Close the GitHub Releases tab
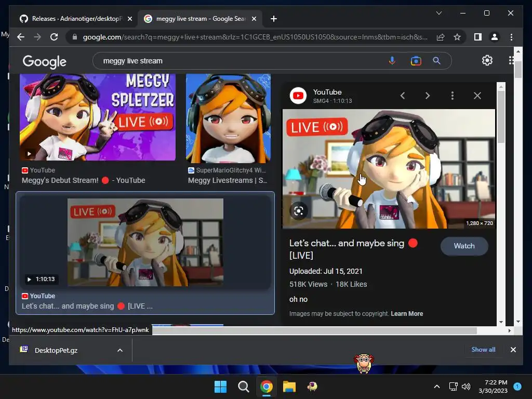Screen dimensions: 532x399 click(x=129, y=19)
